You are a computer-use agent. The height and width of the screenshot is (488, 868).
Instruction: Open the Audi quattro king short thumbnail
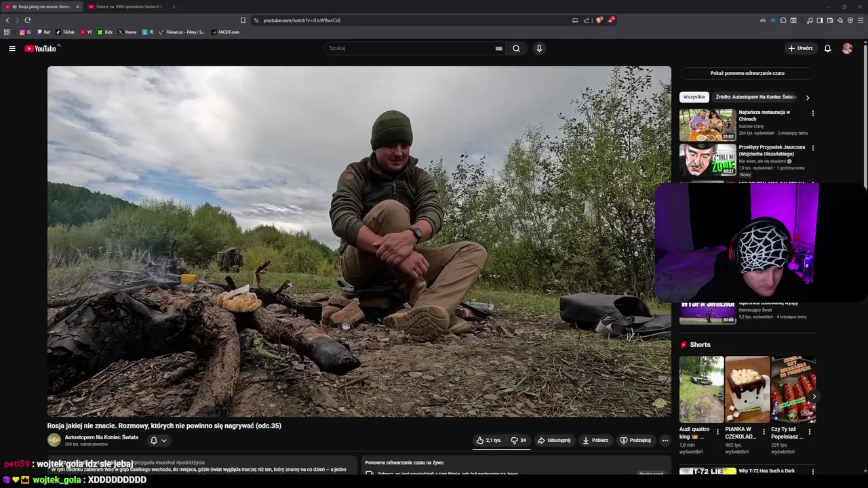point(702,390)
